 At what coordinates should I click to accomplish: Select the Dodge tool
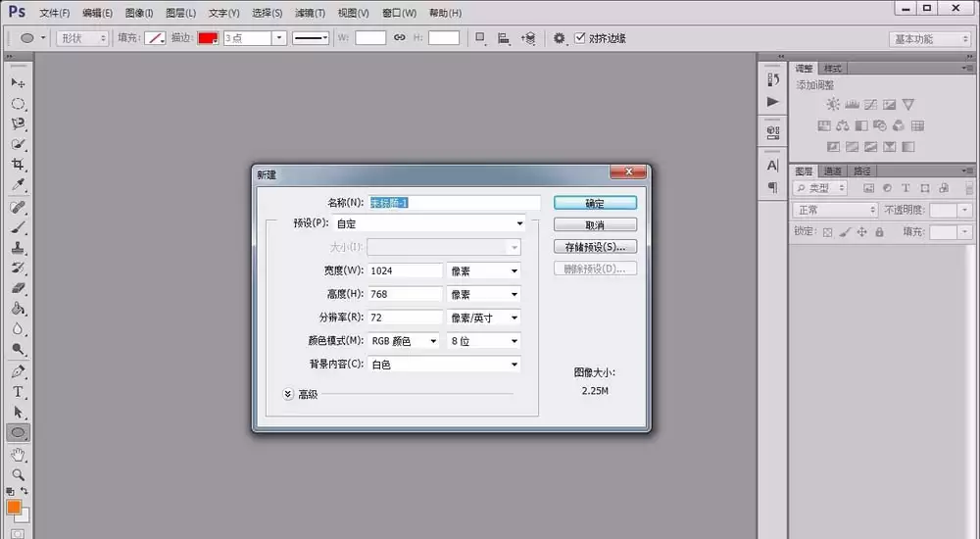tap(18, 350)
